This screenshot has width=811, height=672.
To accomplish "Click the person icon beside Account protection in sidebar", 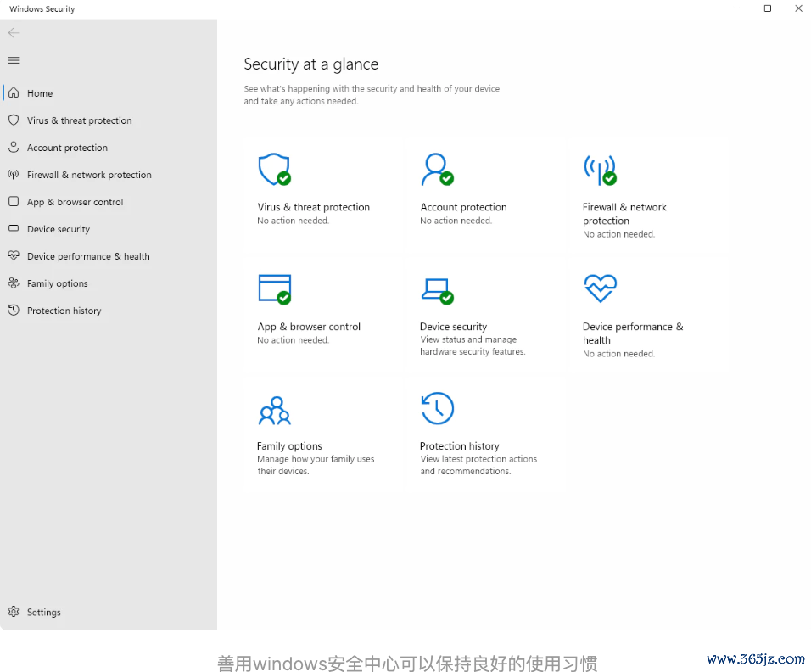I will point(14,147).
